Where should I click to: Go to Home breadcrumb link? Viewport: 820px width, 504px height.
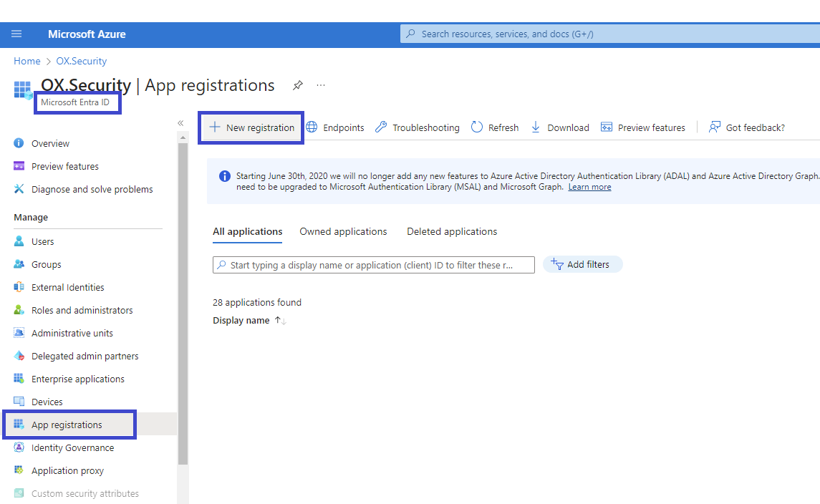coord(27,61)
